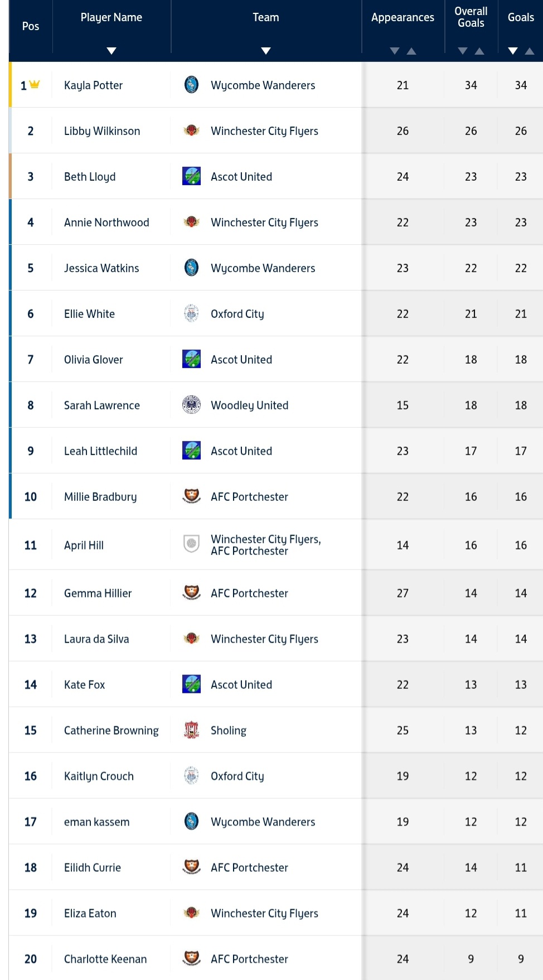Open Kayla Potter player link
This screenshot has height=980, width=543.
click(x=93, y=85)
